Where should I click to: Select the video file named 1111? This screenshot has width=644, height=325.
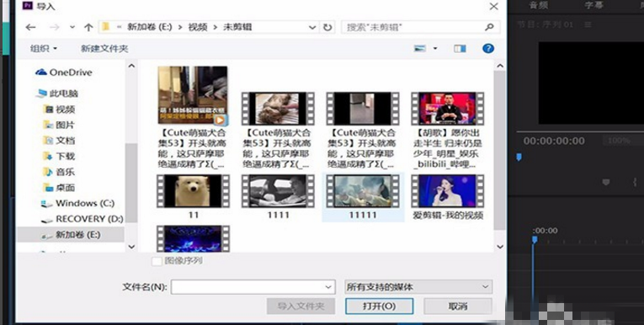[x=278, y=191]
